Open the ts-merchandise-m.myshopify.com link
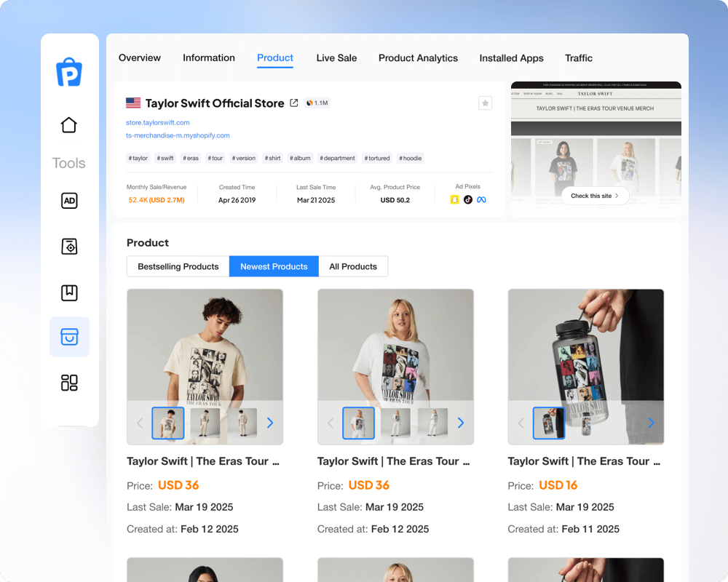The height and width of the screenshot is (582, 728). point(178,135)
